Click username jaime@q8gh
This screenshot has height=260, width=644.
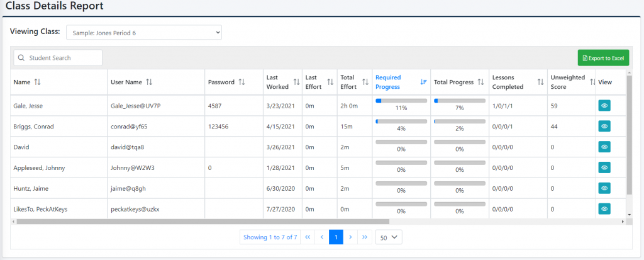tap(128, 188)
